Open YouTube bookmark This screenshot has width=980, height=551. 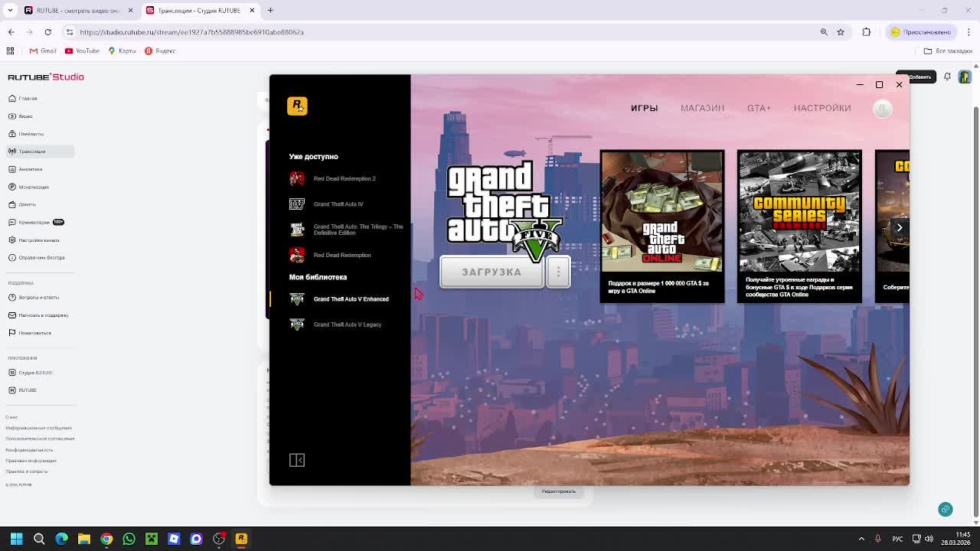pos(82,51)
